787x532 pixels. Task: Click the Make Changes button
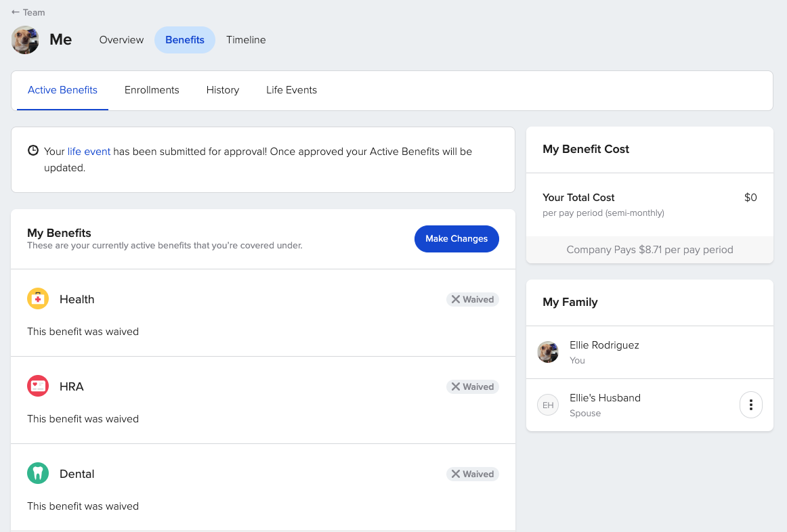point(456,239)
